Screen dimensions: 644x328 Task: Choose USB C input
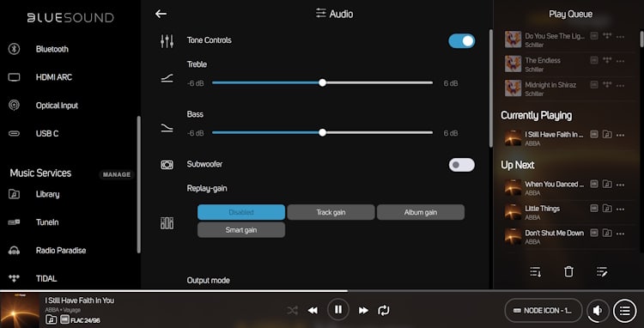pos(47,134)
